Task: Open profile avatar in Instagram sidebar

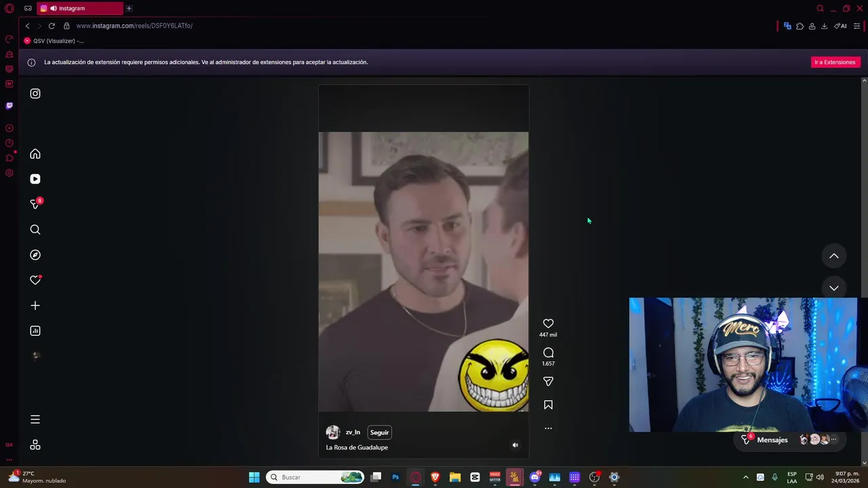Action: 35,356
